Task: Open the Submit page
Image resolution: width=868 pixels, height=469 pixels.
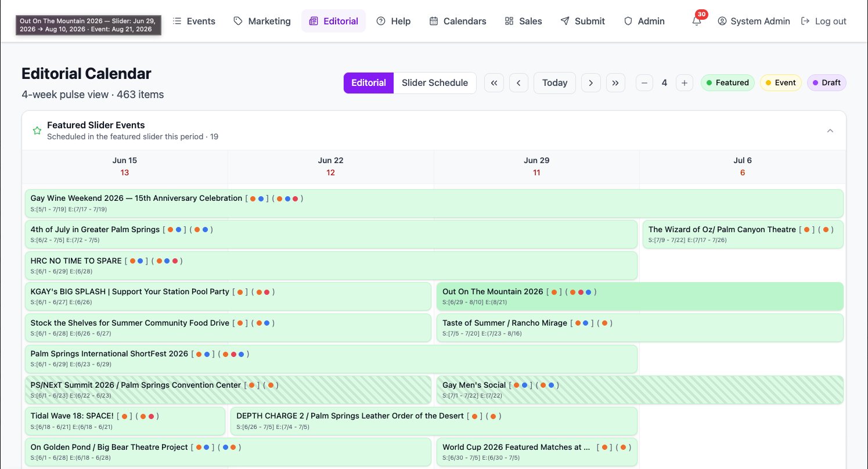Action: 582,21
